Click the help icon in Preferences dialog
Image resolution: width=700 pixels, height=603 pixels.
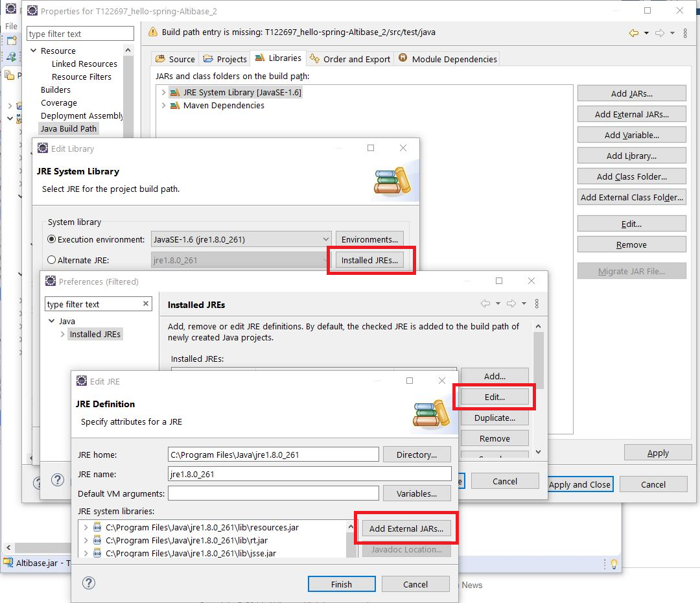[x=58, y=480]
